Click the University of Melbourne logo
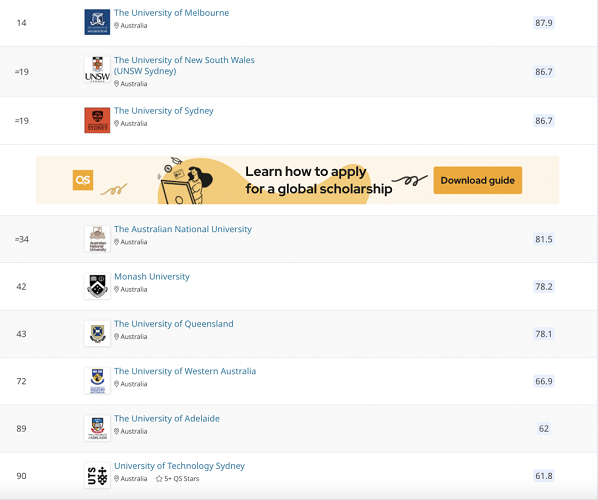 click(x=97, y=22)
